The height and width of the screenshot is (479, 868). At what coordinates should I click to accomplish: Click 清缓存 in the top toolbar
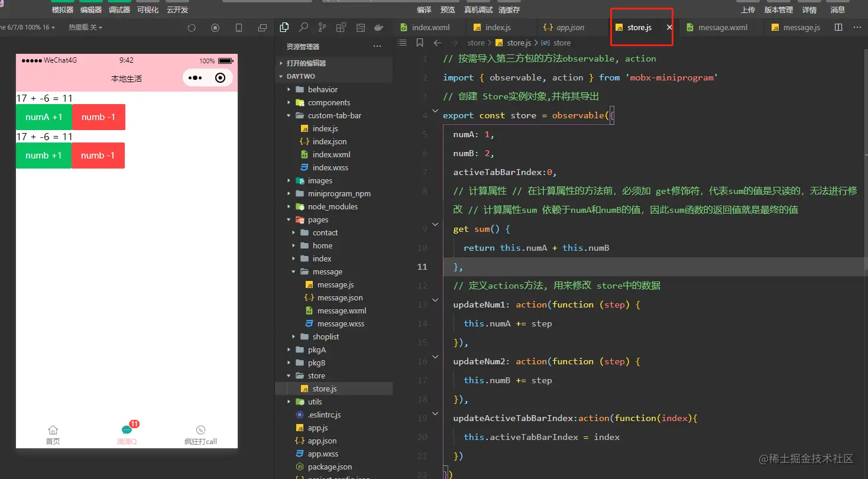pos(509,9)
